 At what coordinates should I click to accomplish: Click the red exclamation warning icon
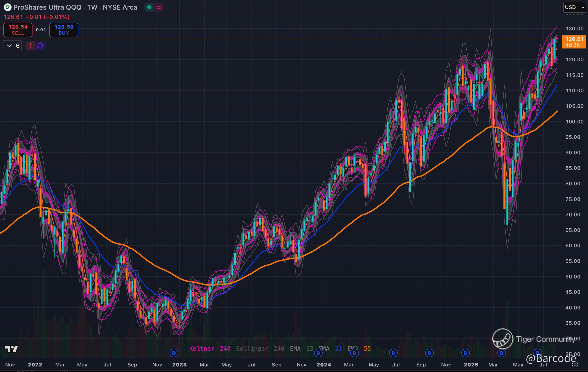[31, 46]
